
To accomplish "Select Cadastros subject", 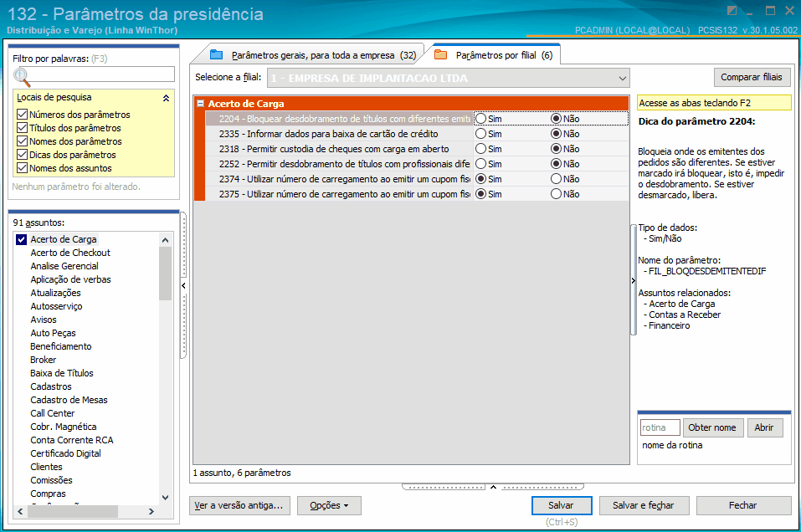I will coord(50,386).
